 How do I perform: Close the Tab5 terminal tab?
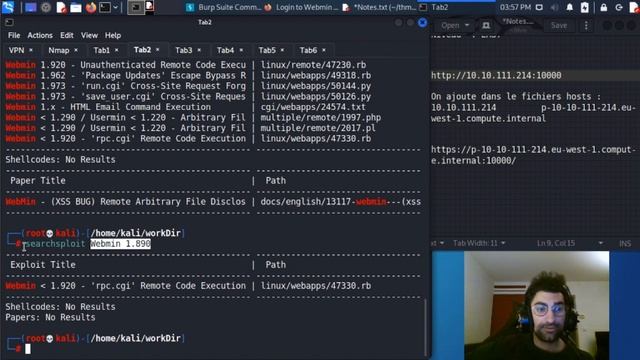click(282, 50)
